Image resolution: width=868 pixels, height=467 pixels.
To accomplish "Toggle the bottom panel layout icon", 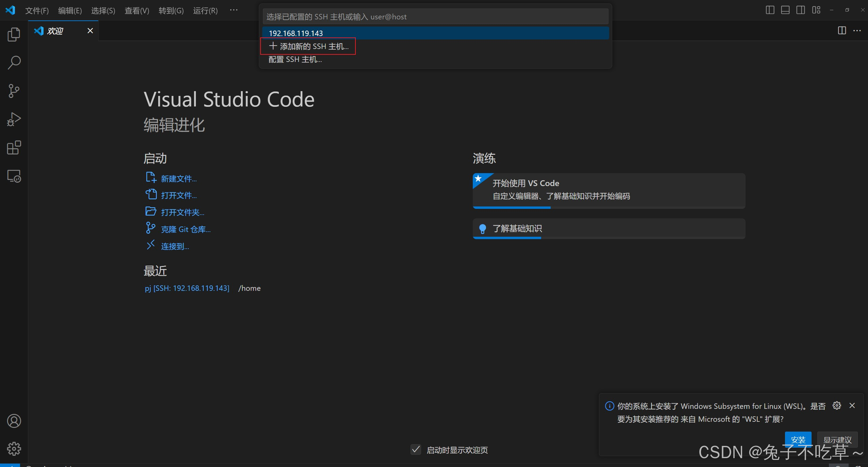I will tap(785, 10).
